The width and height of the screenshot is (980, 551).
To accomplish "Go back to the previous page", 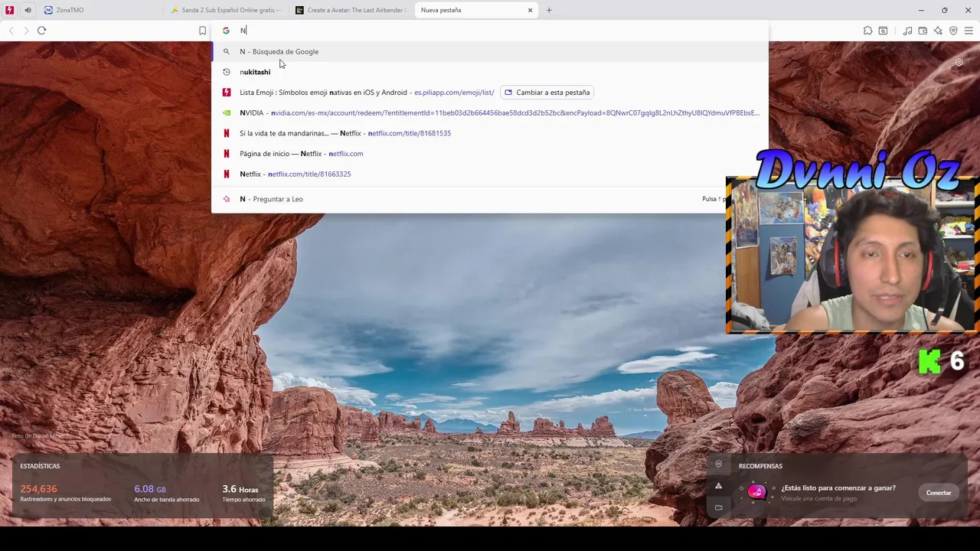I will click(11, 31).
